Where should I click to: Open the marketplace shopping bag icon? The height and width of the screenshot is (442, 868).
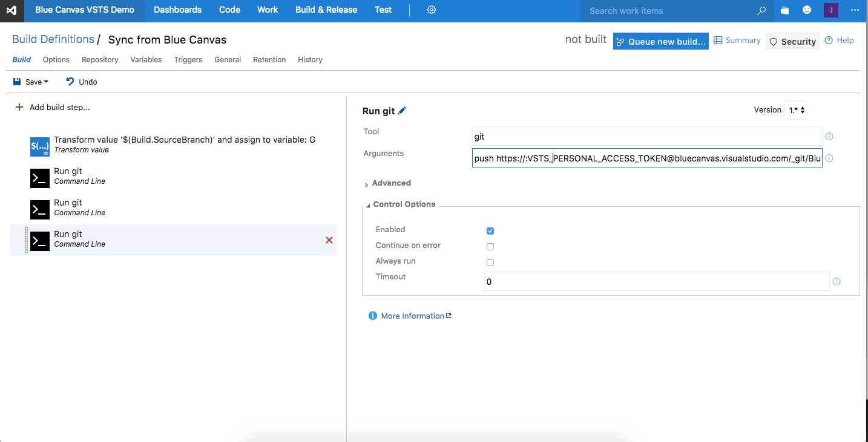pyautogui.click(x=785, y=10)
